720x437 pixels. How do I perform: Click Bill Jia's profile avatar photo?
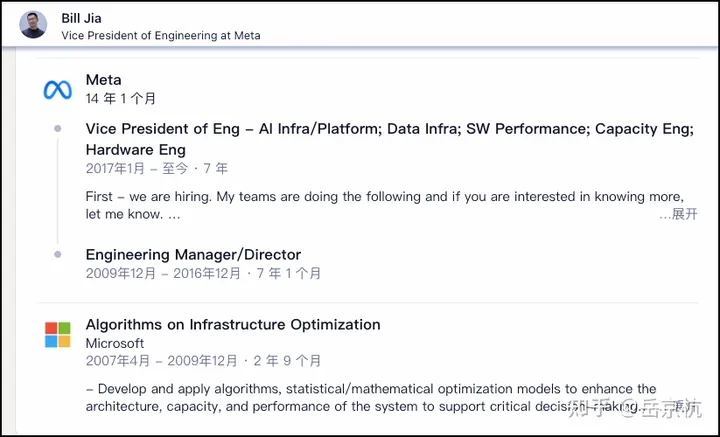(34, 25)
